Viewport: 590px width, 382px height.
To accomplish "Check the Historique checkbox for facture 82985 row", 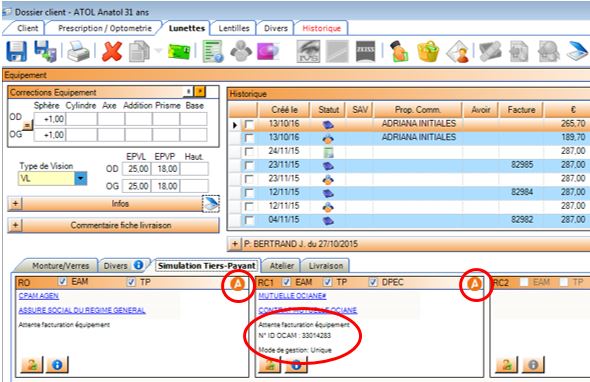I will pyautogui.click(x=249, y=165).
